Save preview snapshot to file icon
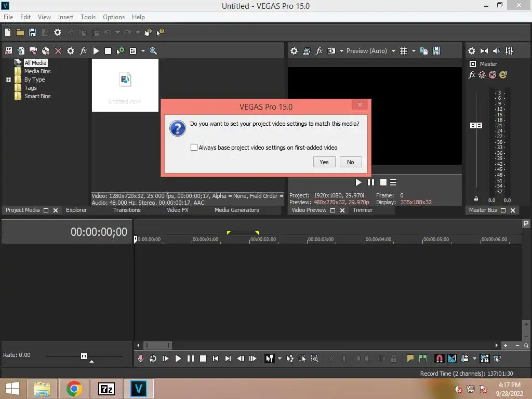 (436, 51)
